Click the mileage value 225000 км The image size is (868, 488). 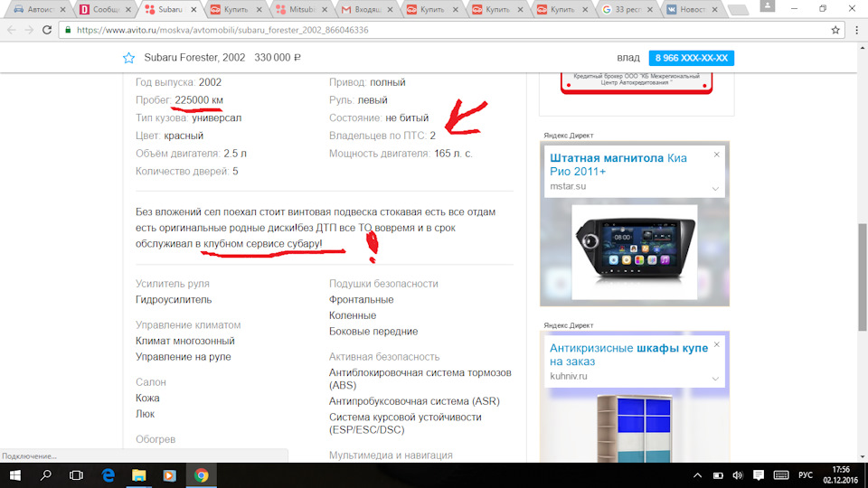(x=199, y=100)
